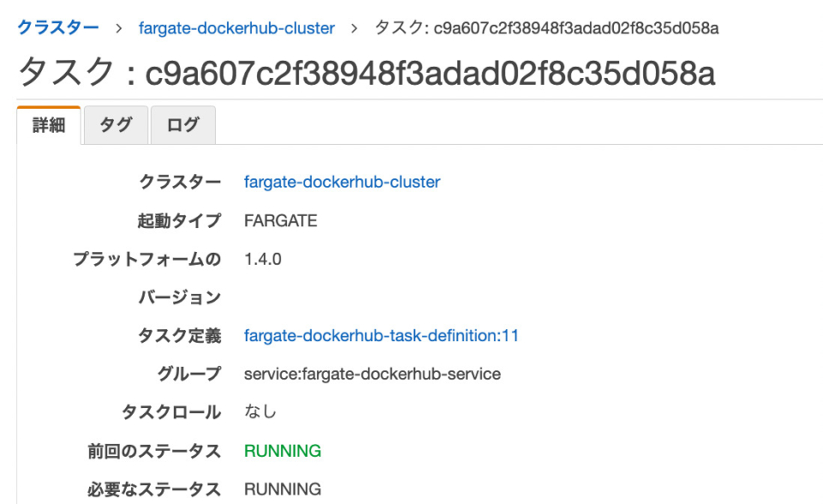The image size is (823, 504).
Task: Open the fargate-dockerhub-cluster link in details
Action: pyautogui.click(x=342, y=182)
